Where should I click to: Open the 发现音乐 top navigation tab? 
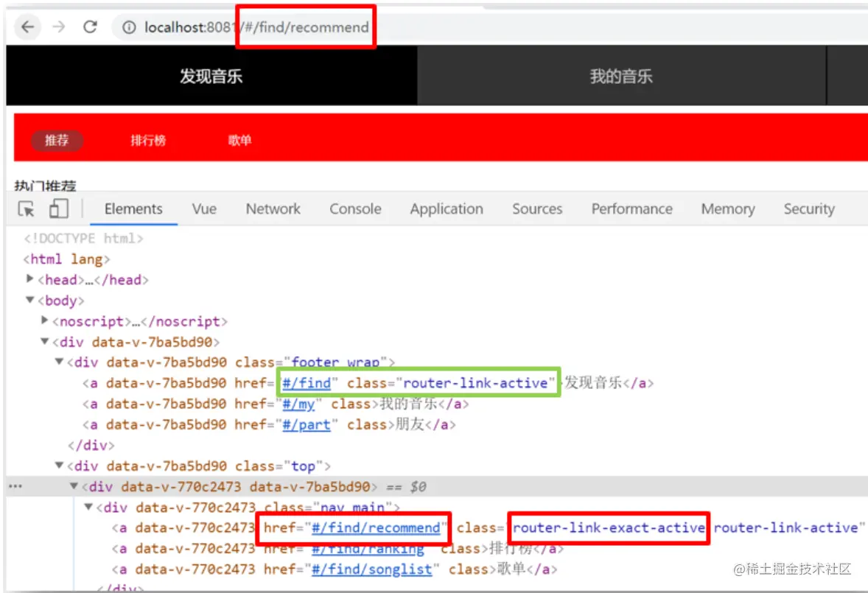tap(211, 76)
